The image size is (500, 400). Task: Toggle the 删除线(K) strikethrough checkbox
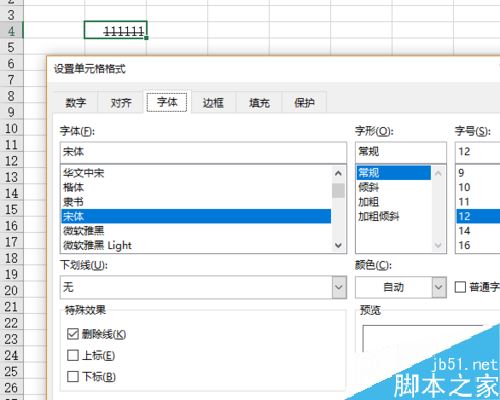coord(73,334)
